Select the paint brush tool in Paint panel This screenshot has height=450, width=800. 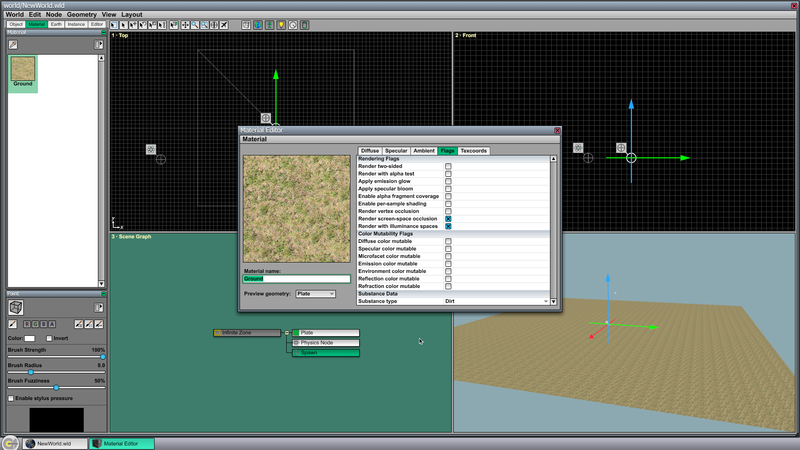13,324
